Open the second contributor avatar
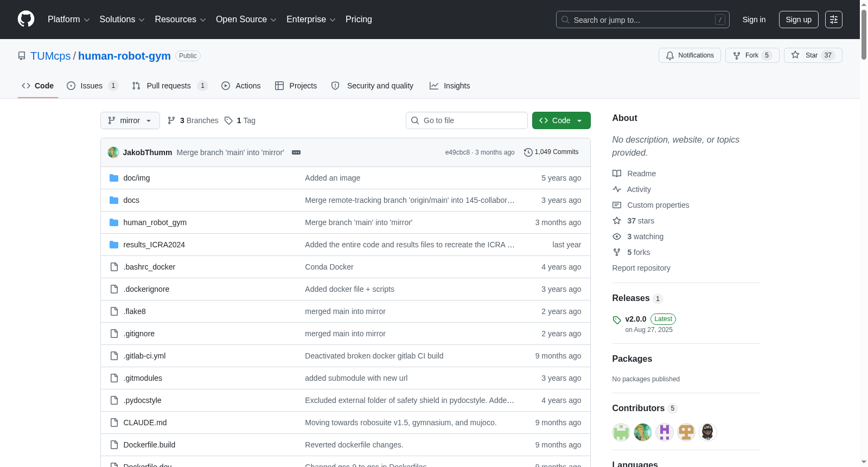 click(x=643, y=432)
